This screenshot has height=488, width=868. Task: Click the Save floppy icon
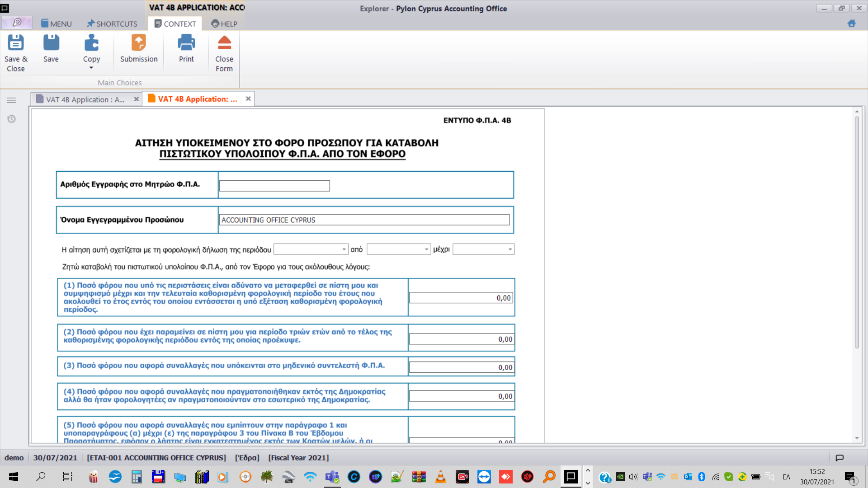(x=51, y=43)
